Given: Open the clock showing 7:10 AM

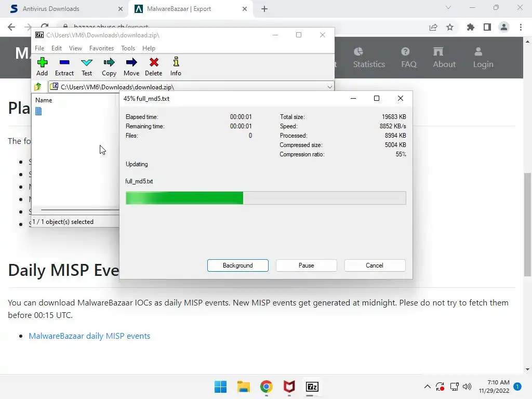Looking at the screenshot, I should pos(494,387).
